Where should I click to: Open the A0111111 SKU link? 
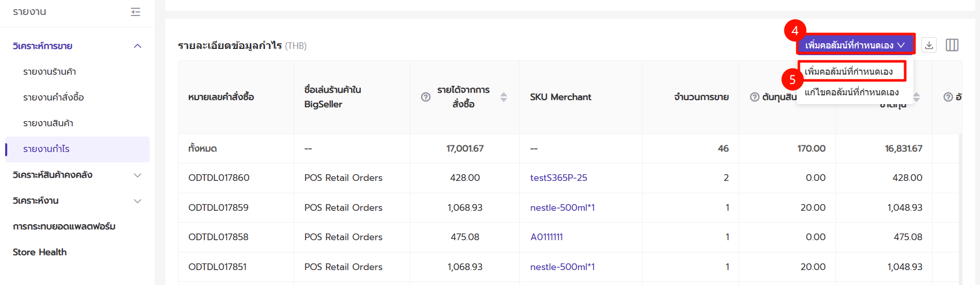pyautogui.click(x=547, y=237)
